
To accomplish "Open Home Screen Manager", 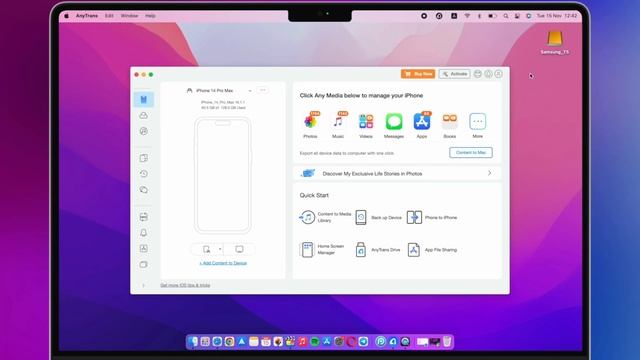I will pyautogui.click(x=322, y=249).
